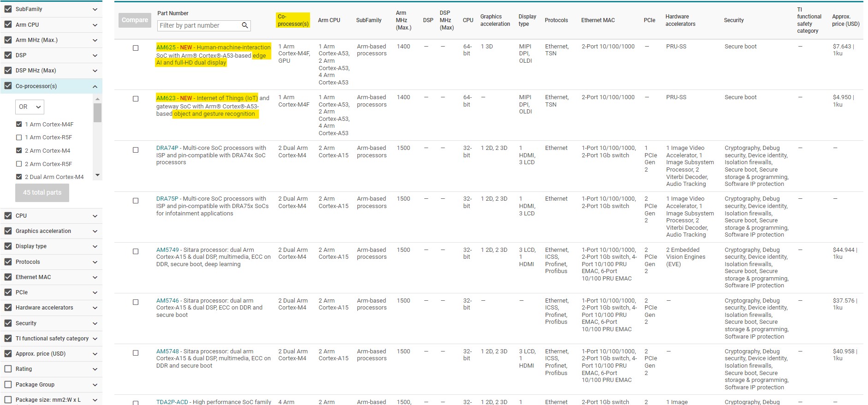Select the AM625 row checkbox
This screenshot has height=405, width=868.
[136, 48]
